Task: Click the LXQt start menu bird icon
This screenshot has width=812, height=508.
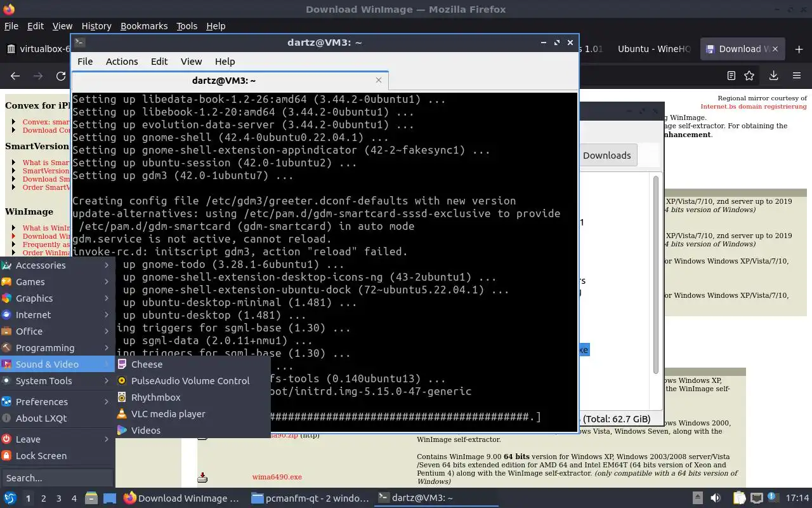Action: [10, 498]
